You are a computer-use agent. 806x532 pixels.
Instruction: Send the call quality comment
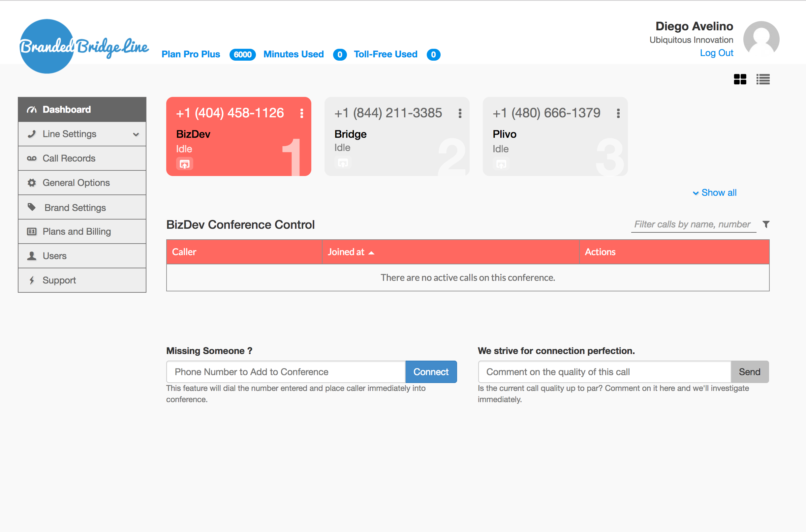[x=749, y=372]
